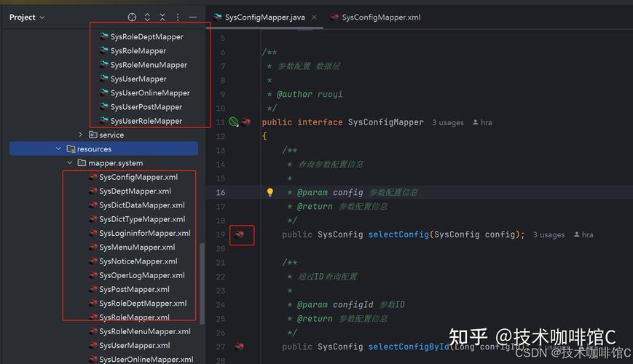Open SysRoleMenuMapper interface
Screen dimensions: 633x364
click(x=149, y=65)
